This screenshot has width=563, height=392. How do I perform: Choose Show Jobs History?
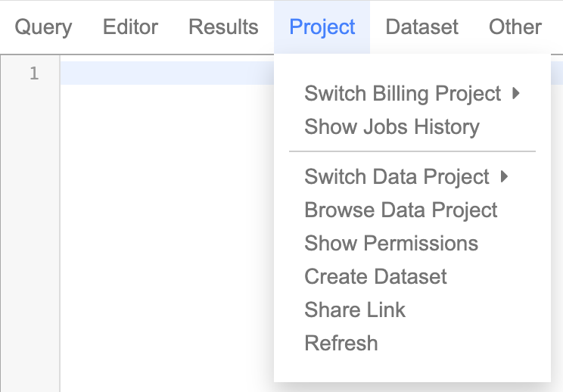391,127
